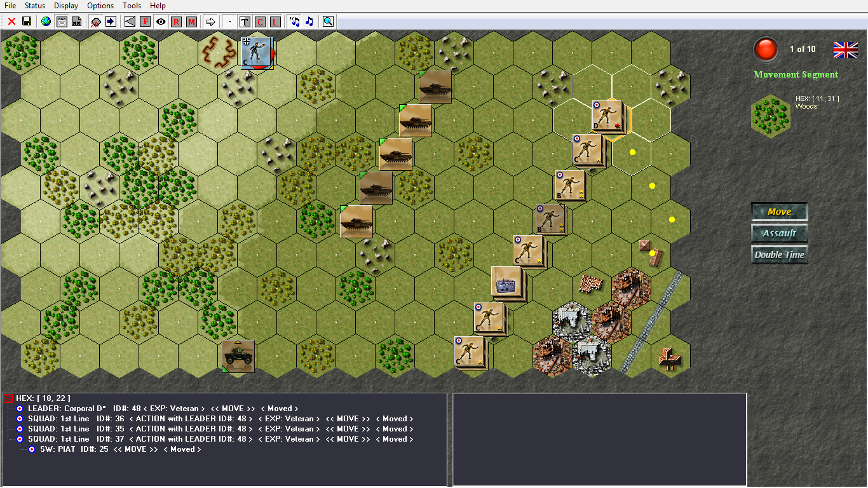Click the red sphere indicator beside 1 of 10

pos(766,49)
